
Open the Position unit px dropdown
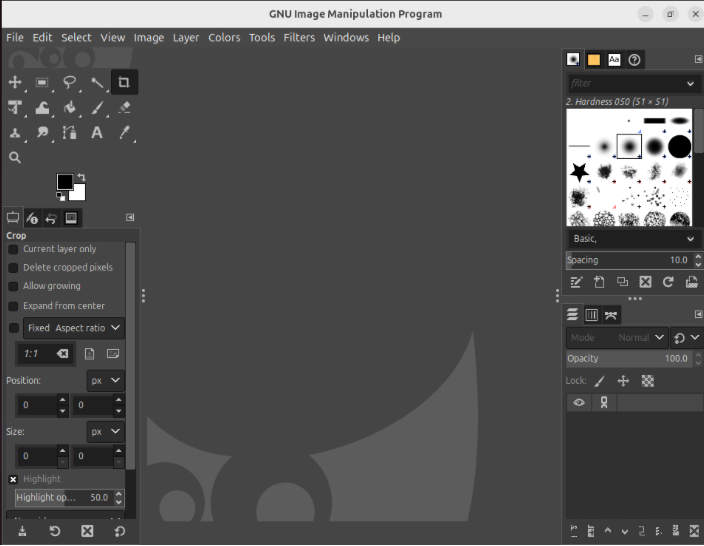coord(105,381)
